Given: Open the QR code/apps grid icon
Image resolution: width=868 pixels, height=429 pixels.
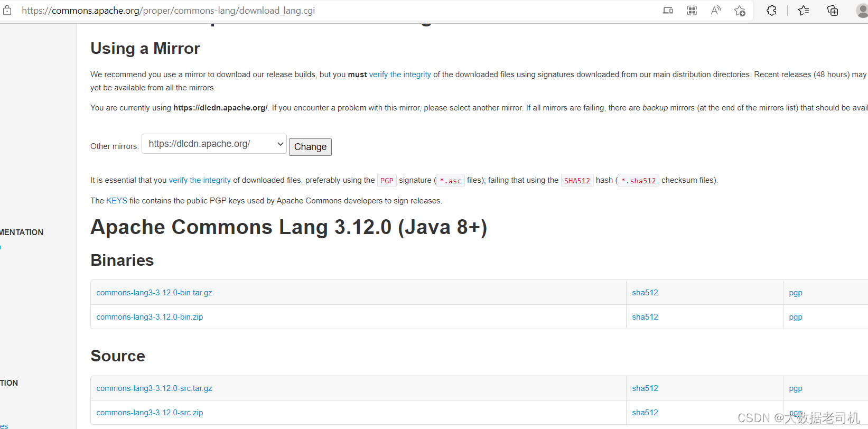Looking at the screenshot, I should click(x=692, y=11).
